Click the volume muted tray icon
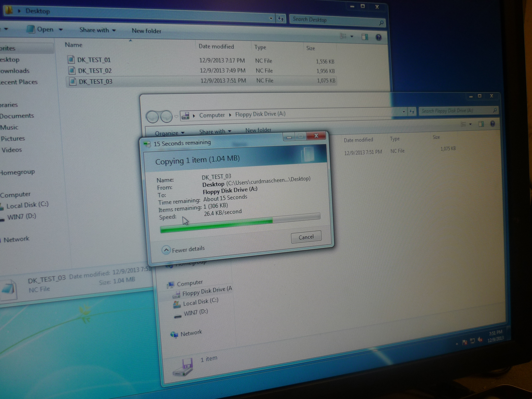This screenshot has height=399, width=532. [480, 340]
